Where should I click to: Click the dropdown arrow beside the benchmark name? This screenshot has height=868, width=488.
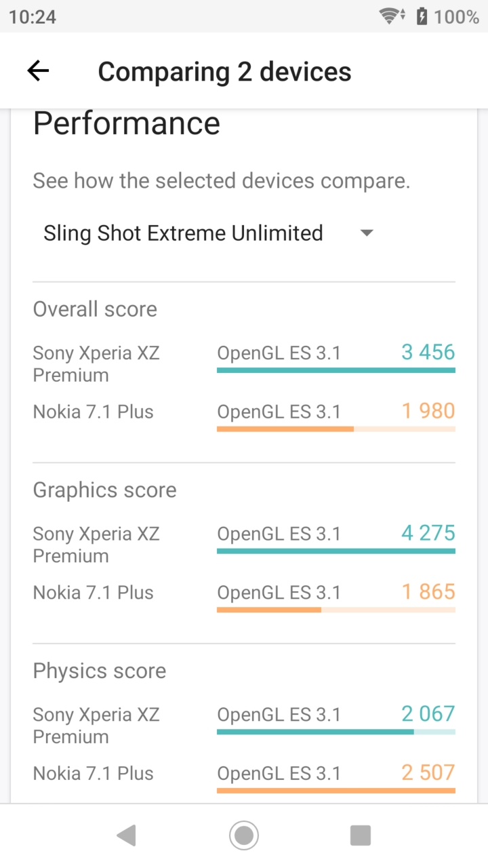click(x=367, y=233)
